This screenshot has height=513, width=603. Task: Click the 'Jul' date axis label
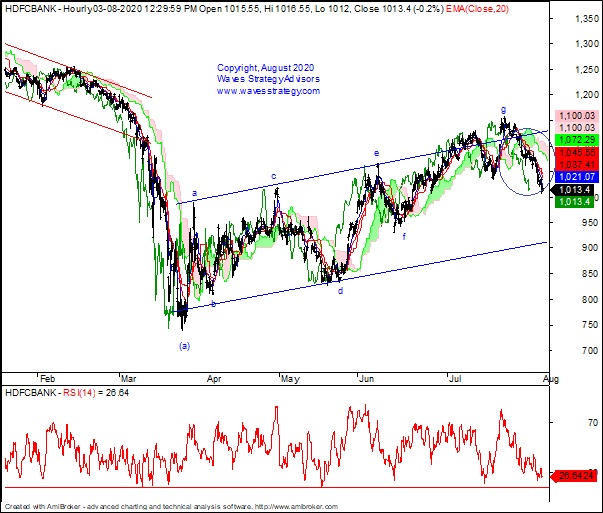click(455, 379)
